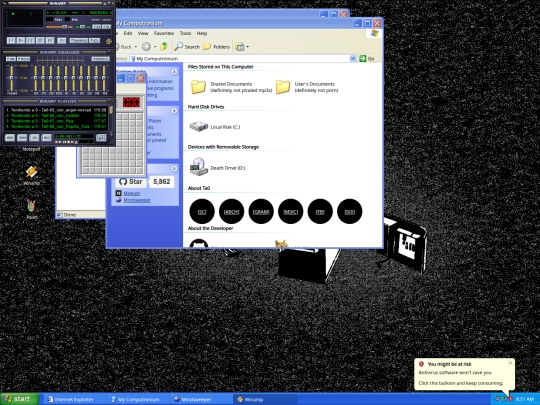Toggle Folders toolbar button

point(216,46)
